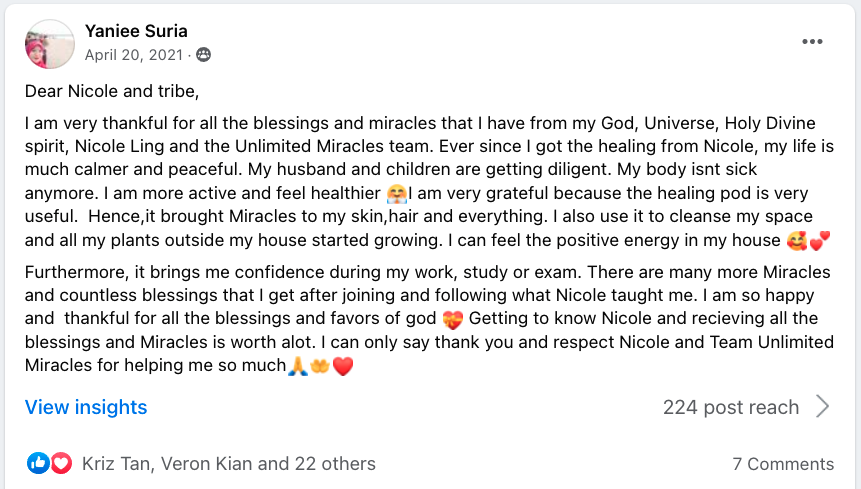Click the blue Like reaction icon

[38, 463]
